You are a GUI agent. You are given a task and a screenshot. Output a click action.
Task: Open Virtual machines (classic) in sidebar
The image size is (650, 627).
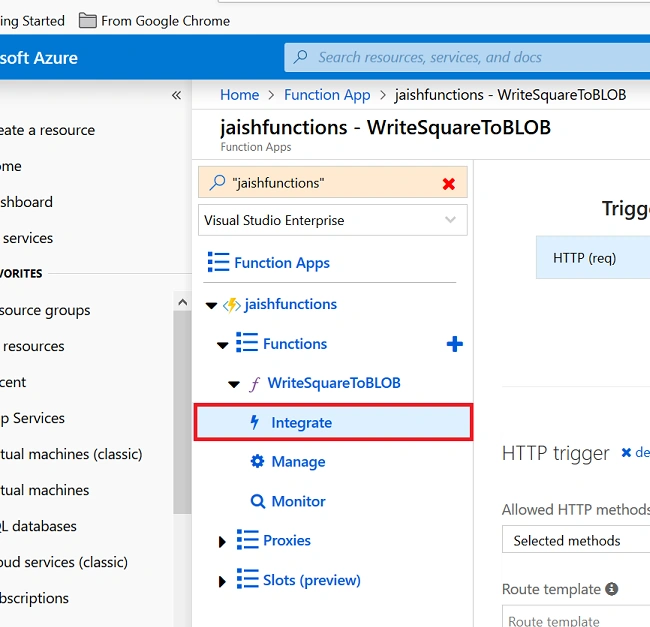[71, 454]
